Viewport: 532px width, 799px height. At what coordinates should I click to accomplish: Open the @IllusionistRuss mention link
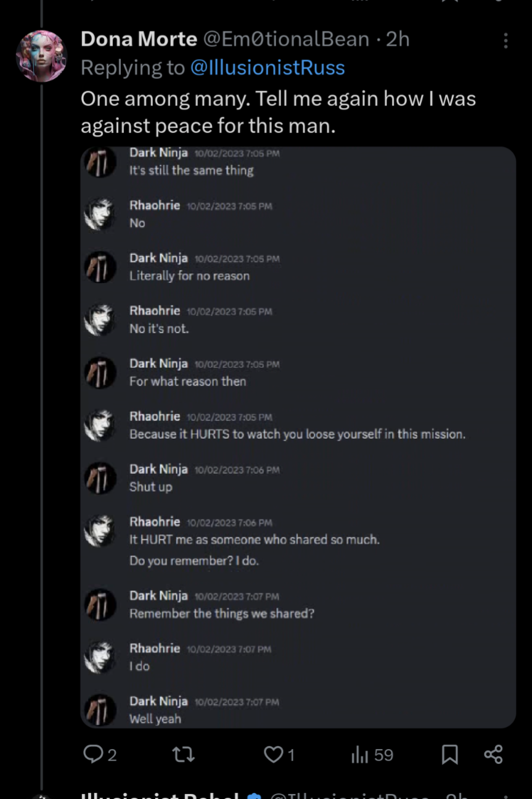(268, 67)
